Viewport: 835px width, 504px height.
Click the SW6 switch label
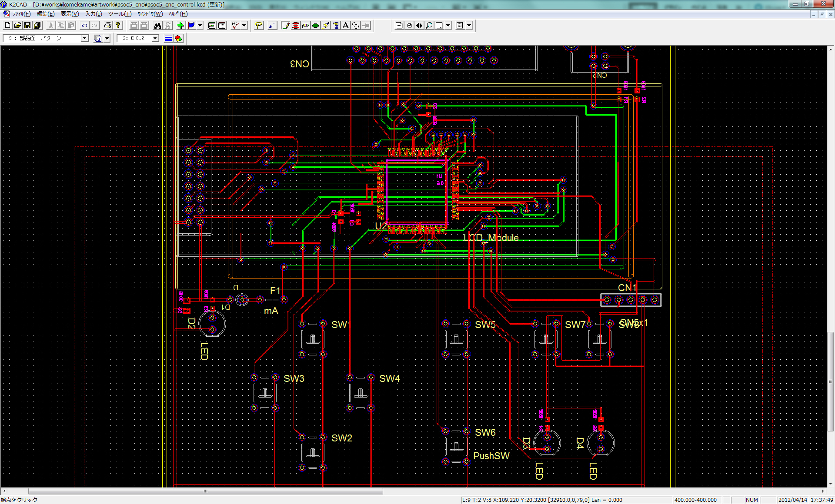tap(485, 432)
